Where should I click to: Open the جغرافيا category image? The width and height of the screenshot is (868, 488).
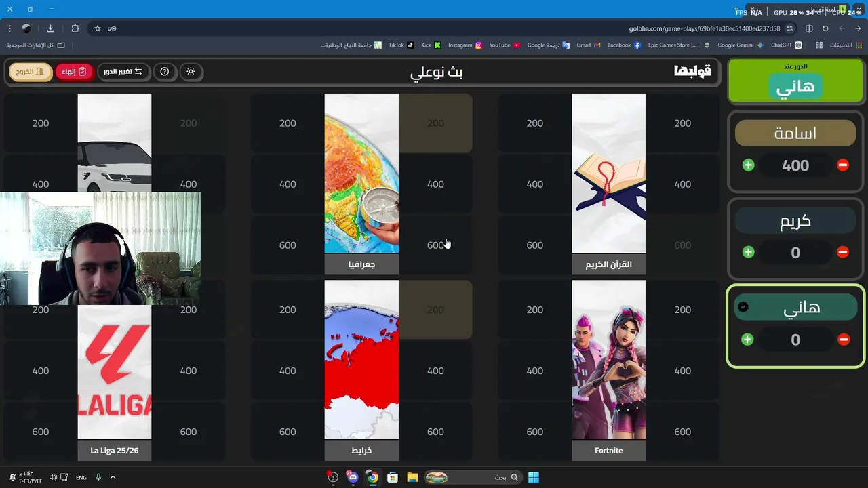[x=361, y=174]
